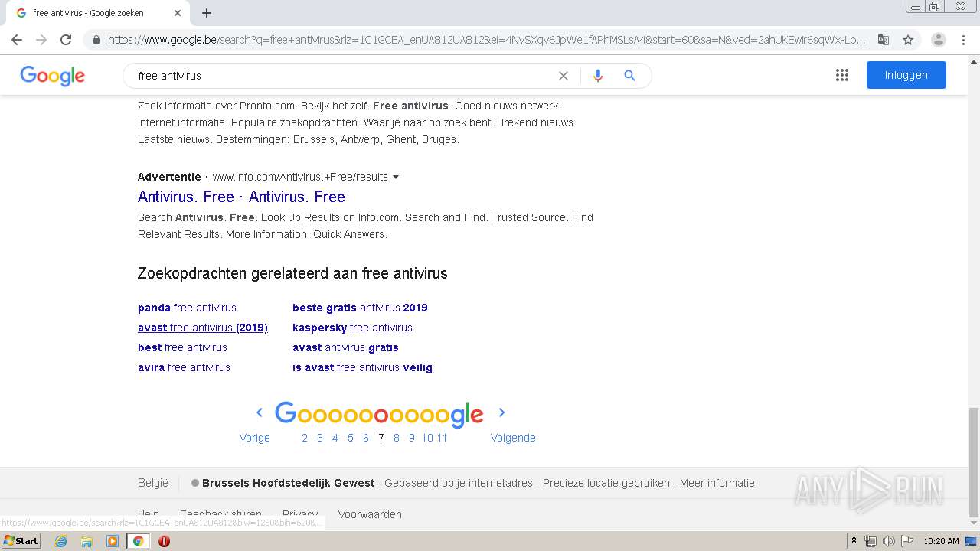This screenshot has width=980, height=551.
Task: Submit search with magnifier icon
Action: coord(629,76)
